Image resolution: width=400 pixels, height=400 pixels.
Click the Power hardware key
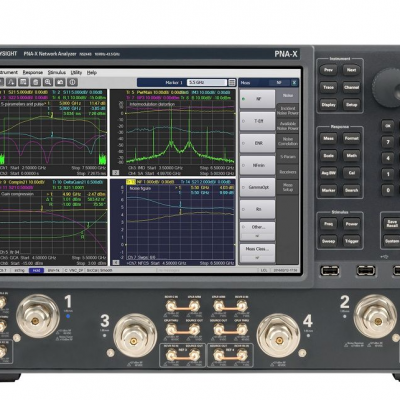pos(351,224)
